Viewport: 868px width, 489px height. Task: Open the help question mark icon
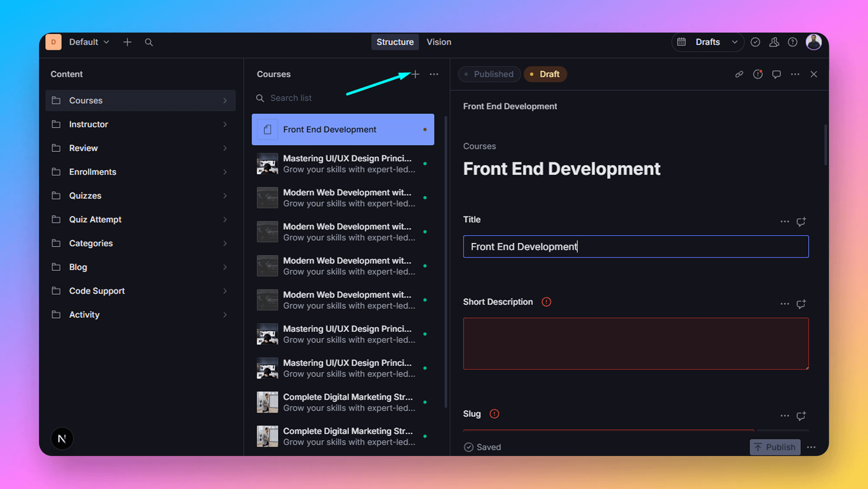792,42
